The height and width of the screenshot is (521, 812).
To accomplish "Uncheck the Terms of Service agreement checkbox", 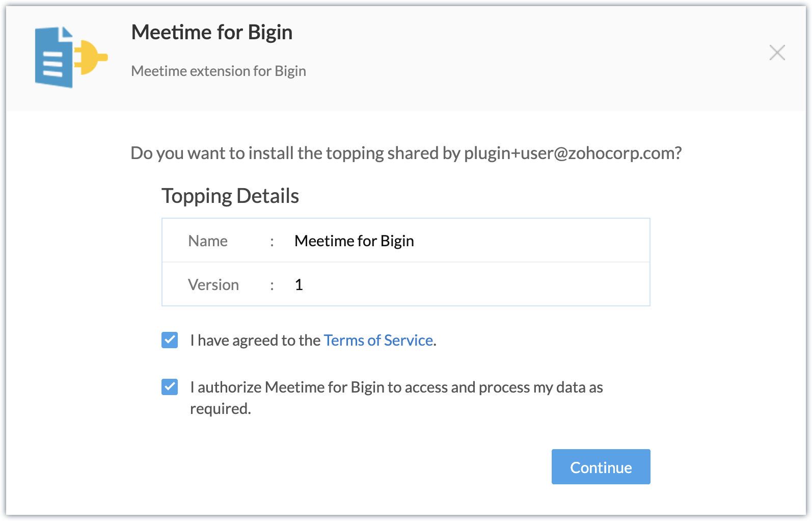I will pos(170,340).
